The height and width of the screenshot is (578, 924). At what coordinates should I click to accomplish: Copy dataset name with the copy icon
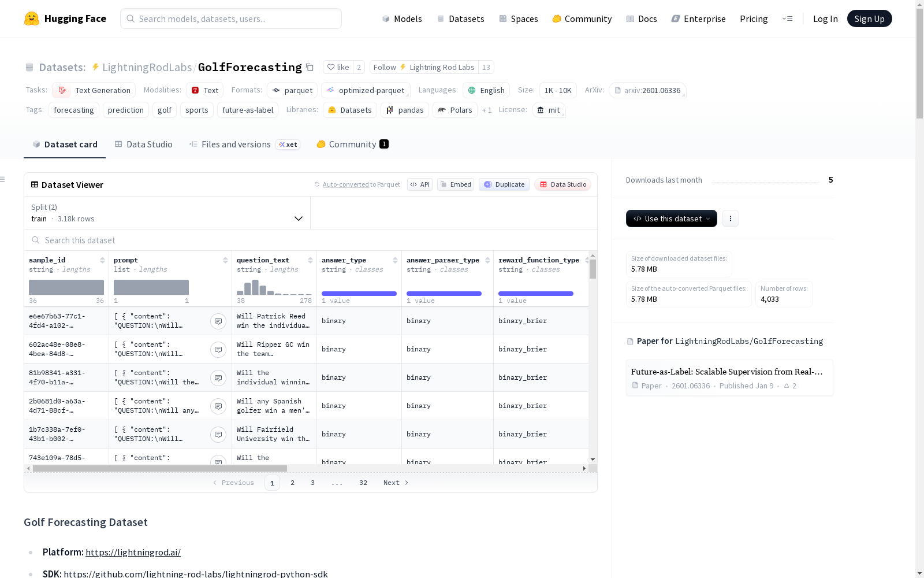tap(310, 67)
